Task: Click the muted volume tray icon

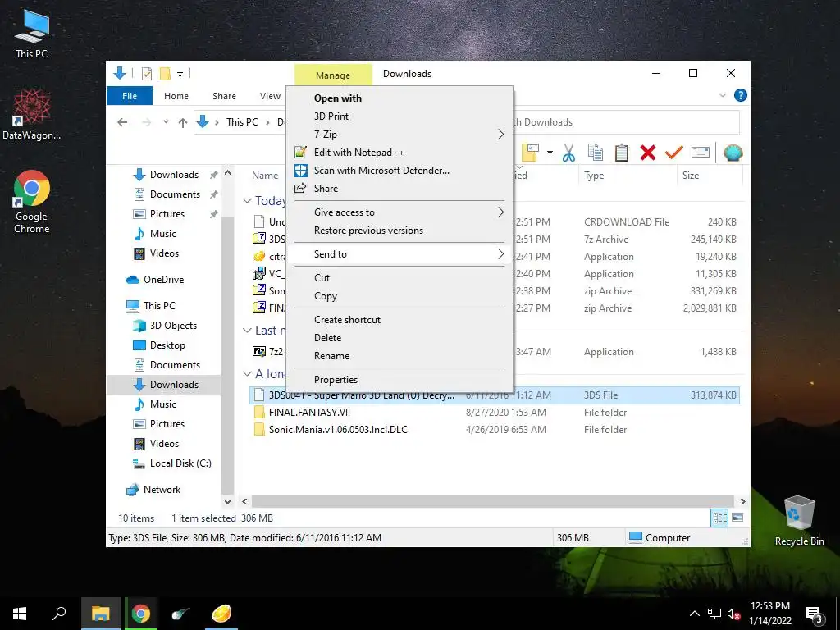Action: (x=733, y=614)
